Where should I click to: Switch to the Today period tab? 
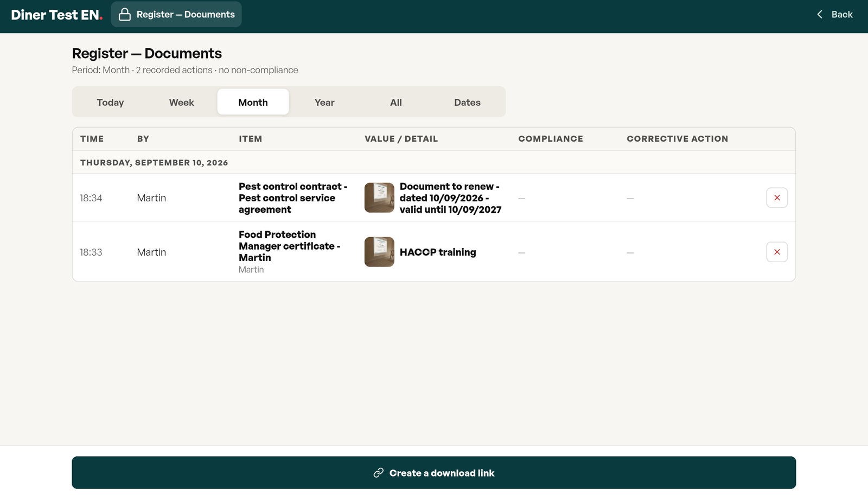pyautogui.click(x=110, y=102)
